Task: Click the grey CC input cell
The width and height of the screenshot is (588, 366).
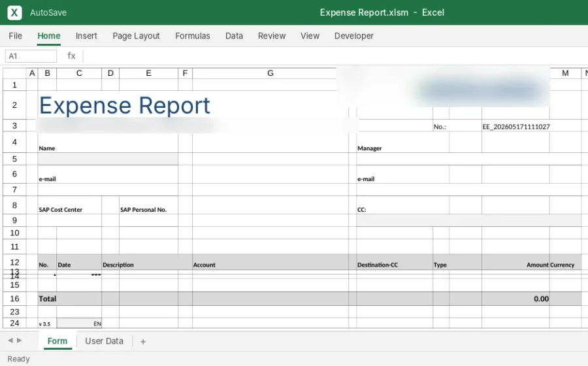Action: click(468, 220)
